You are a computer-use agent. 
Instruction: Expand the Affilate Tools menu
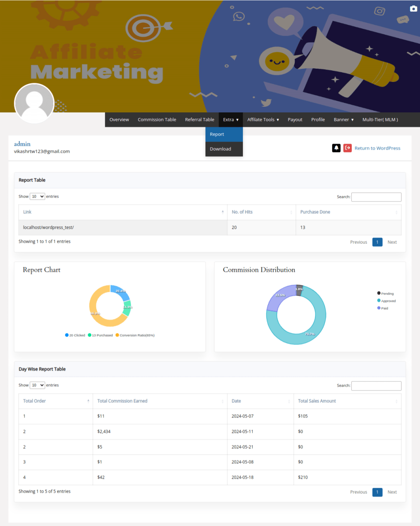pyautogui.click(x=263, y=120)
